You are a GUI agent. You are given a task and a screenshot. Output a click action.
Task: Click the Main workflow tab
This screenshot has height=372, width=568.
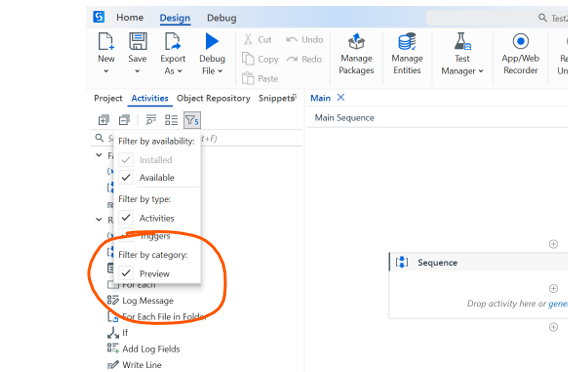pos(321,98)
